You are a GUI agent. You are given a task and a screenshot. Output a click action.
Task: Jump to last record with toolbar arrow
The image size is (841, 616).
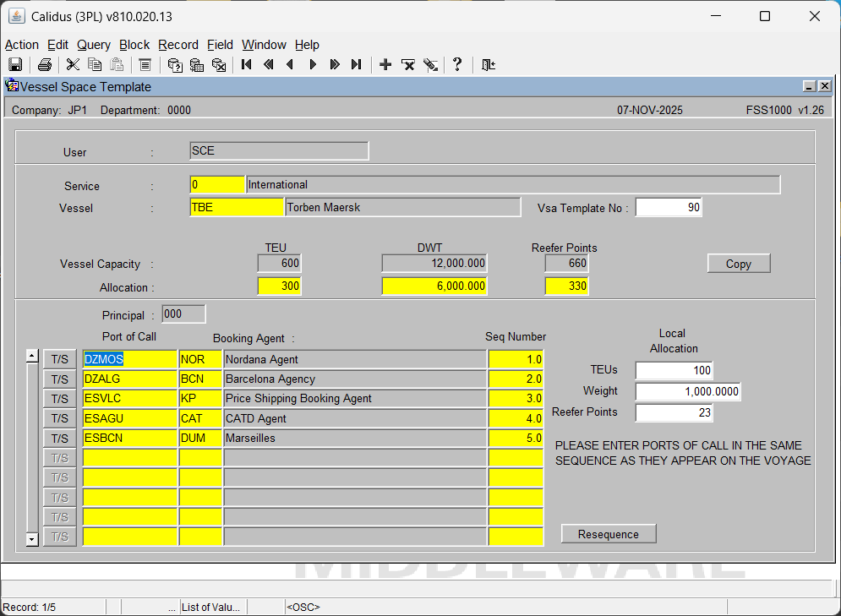coord(356,65)
